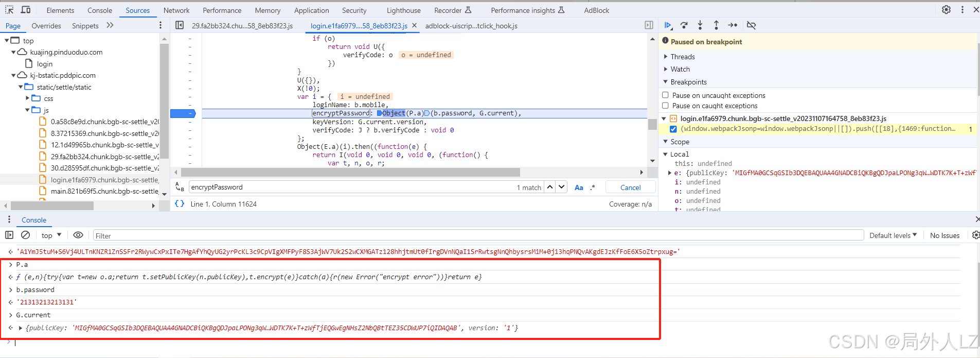The height and width of the screenshot is (358, 980).
Task: Open DevTools settings gear
Action: (x=946, y=10)
